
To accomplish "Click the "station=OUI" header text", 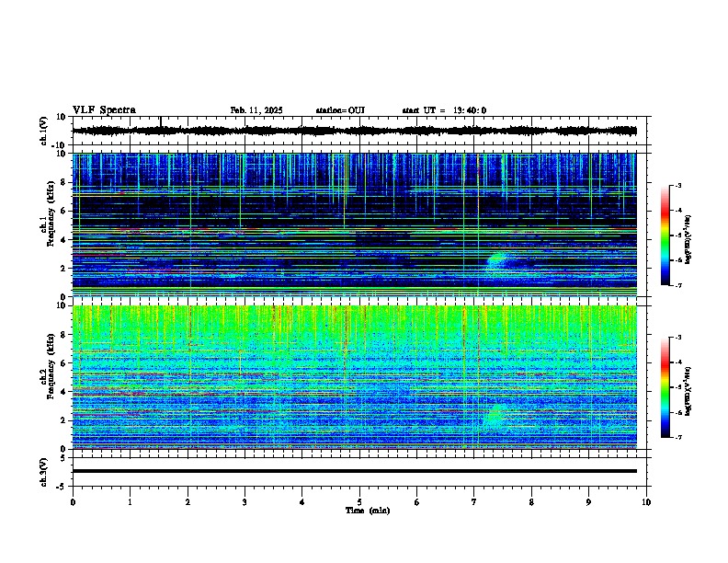I will pos(340,110).
